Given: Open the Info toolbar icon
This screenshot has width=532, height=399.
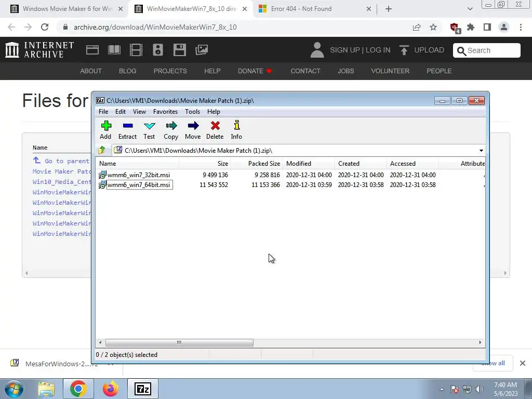Looking at the screenshot, I should coord(236,130).
